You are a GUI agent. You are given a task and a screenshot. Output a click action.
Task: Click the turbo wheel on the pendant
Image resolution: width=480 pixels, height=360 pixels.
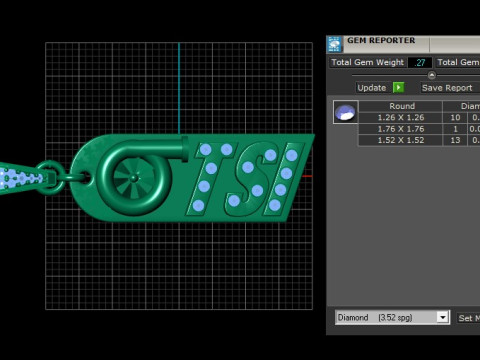tap(134, 178)
